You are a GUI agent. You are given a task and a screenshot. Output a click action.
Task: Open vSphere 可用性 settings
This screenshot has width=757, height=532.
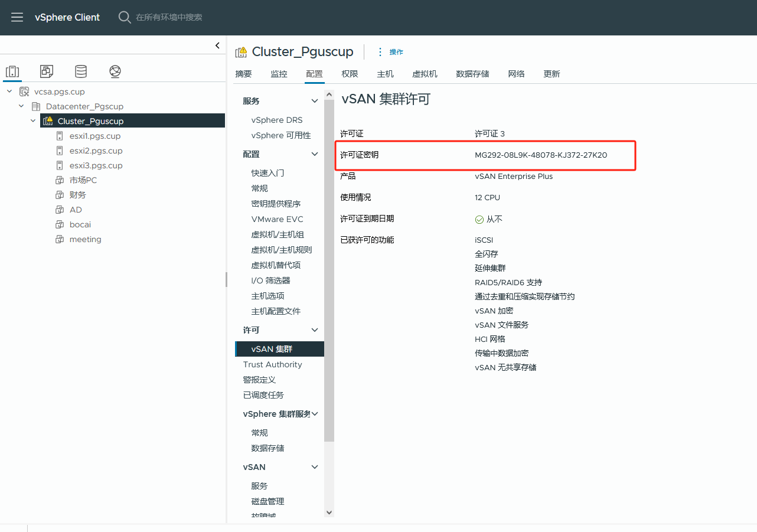click(281, 135)
